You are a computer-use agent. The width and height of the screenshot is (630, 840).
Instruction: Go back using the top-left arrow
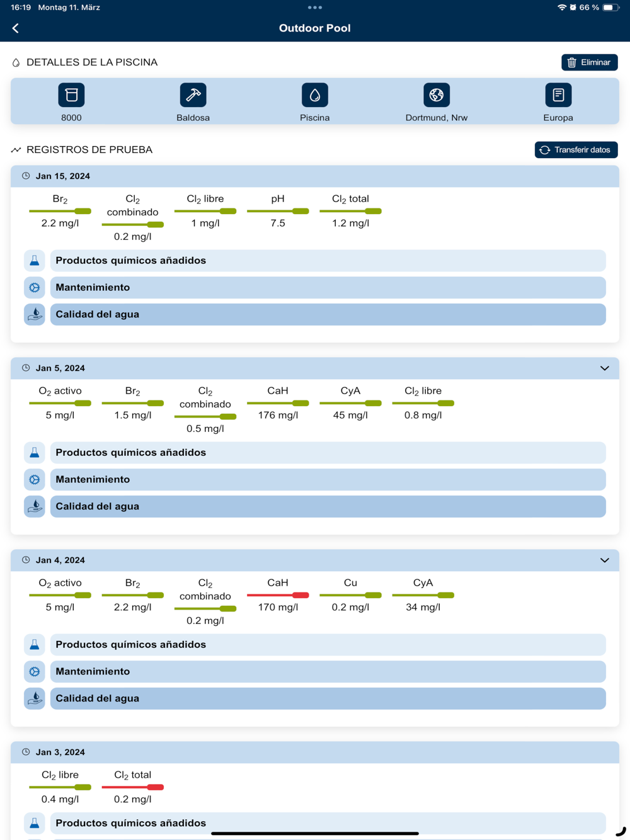16,28
